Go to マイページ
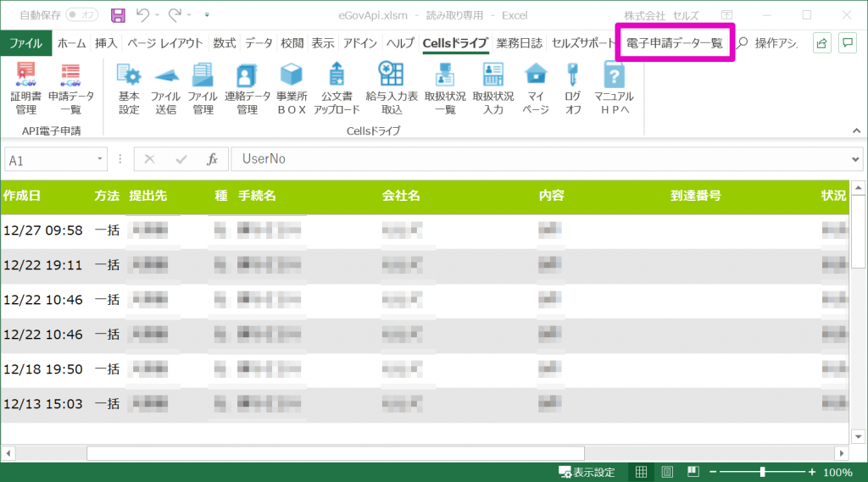The height and width of the screenshot is (482, 868). point(536,89)
